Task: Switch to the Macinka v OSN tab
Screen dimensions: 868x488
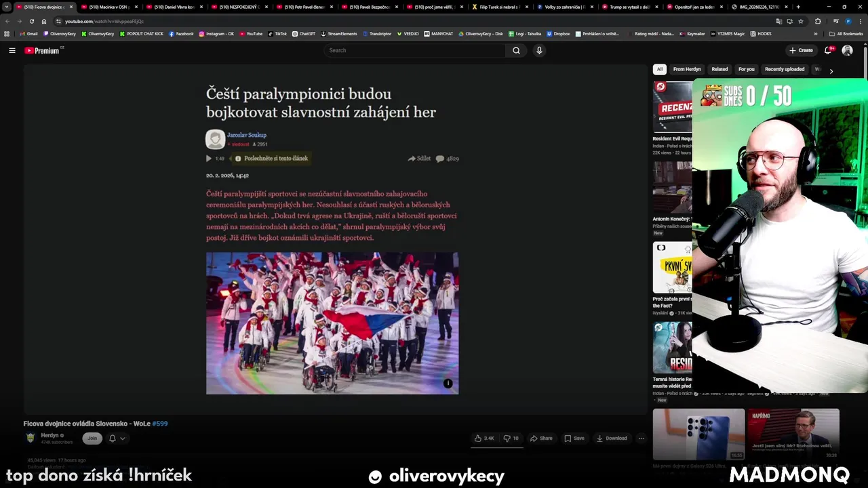Action: click(108, 7)
